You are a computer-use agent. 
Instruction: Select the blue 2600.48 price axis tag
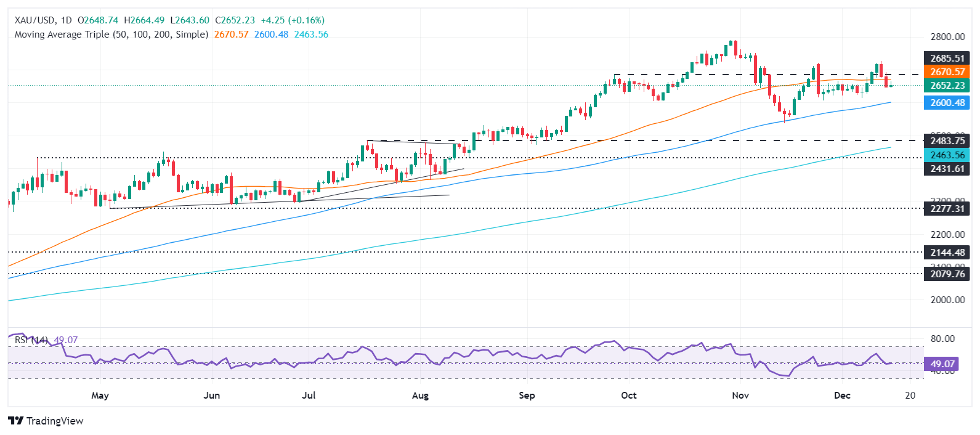tap(947, 103)
